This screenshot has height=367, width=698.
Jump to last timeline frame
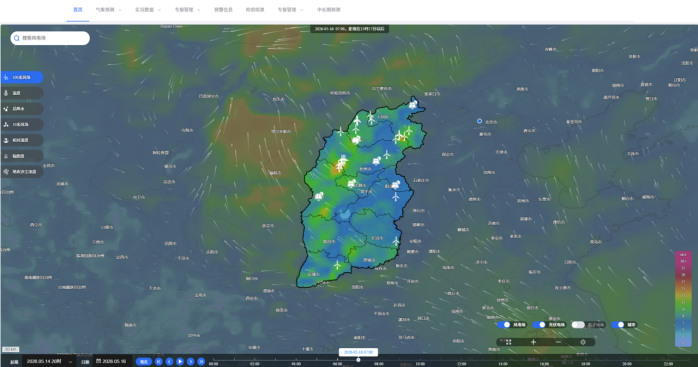[201, 362]
